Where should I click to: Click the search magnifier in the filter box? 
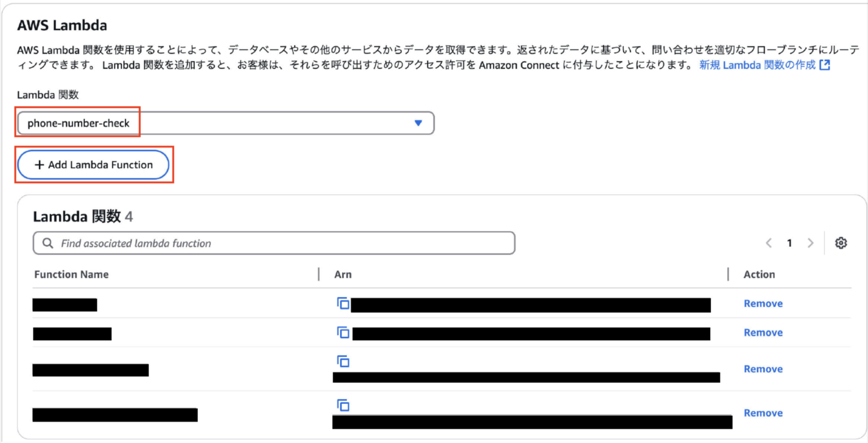tap(47, 243)
